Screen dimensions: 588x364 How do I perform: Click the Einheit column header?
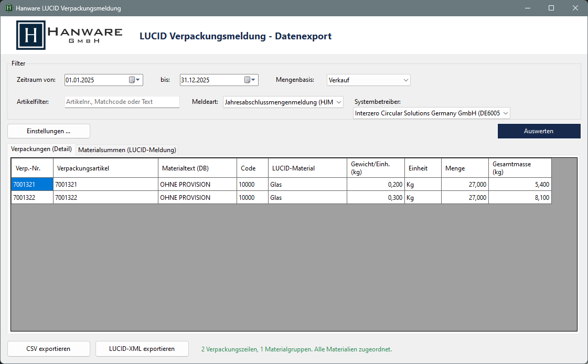click(x=423, y=168)
